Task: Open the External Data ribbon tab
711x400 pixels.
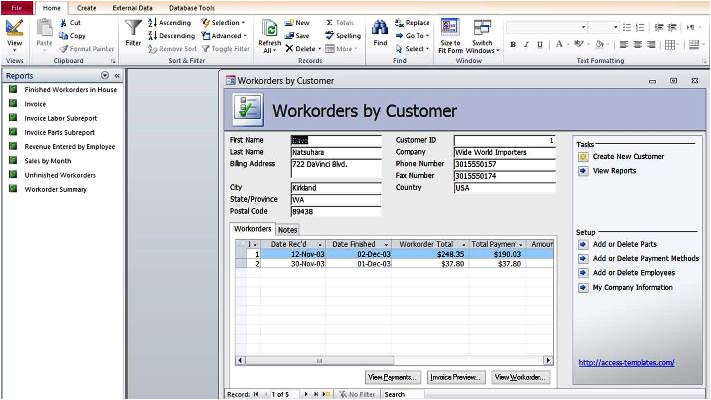Action: pos(132,7)
